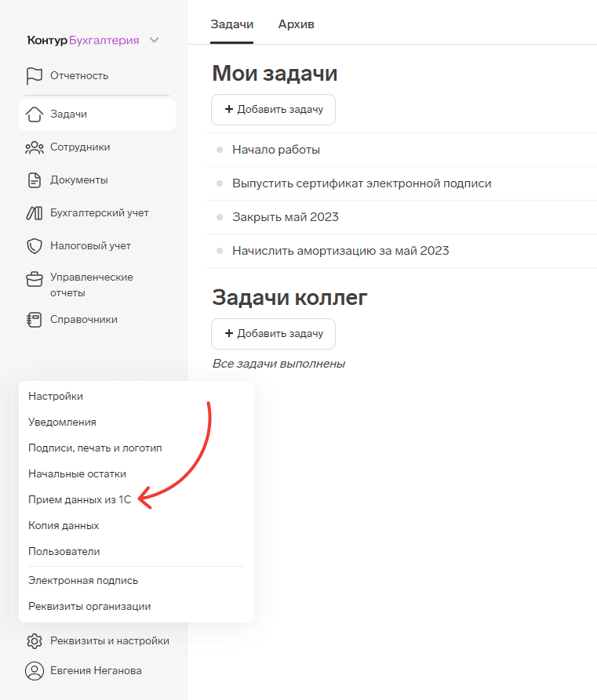
Task: Click the people icon for Сотрудники
Action: pos(35,147)
